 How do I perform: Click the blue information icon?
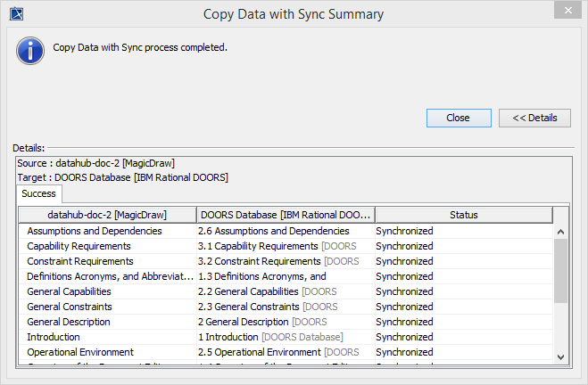tap(30, 50)
